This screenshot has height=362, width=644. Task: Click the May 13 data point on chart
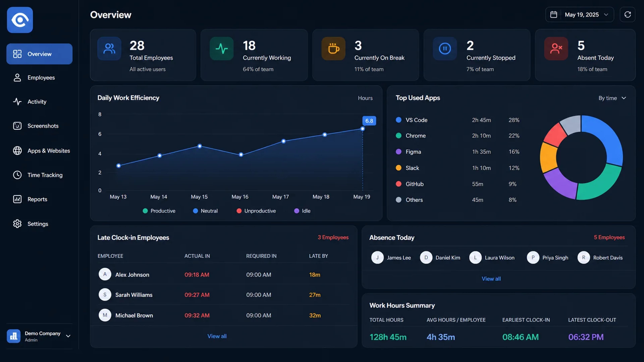point(119,165)
